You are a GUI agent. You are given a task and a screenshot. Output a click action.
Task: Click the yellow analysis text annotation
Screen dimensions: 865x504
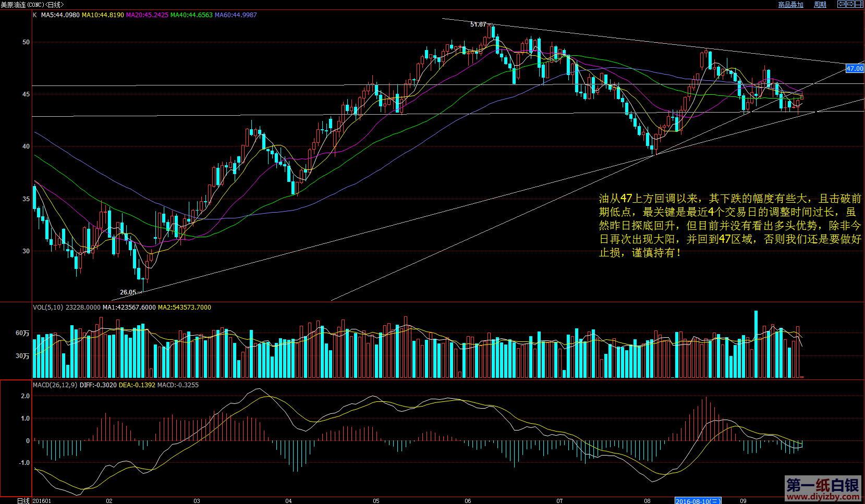coord(729,226)
